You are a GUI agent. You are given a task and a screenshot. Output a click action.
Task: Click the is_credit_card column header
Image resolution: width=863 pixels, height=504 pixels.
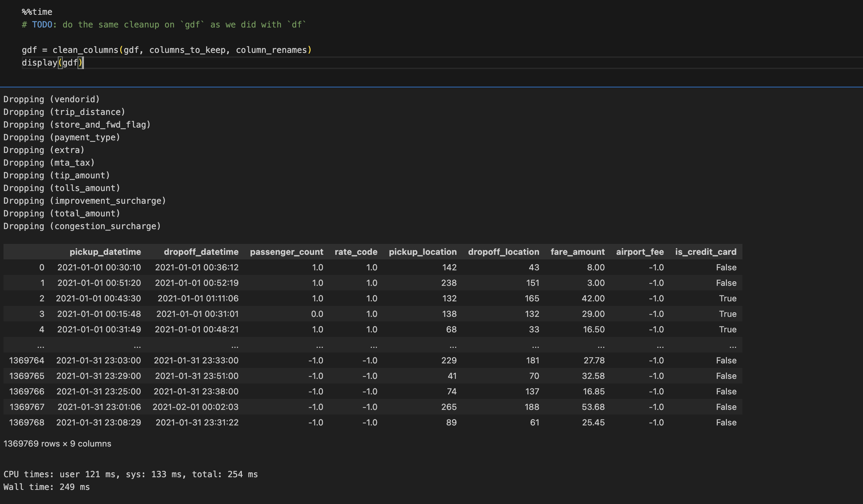(x=705, y=252)
